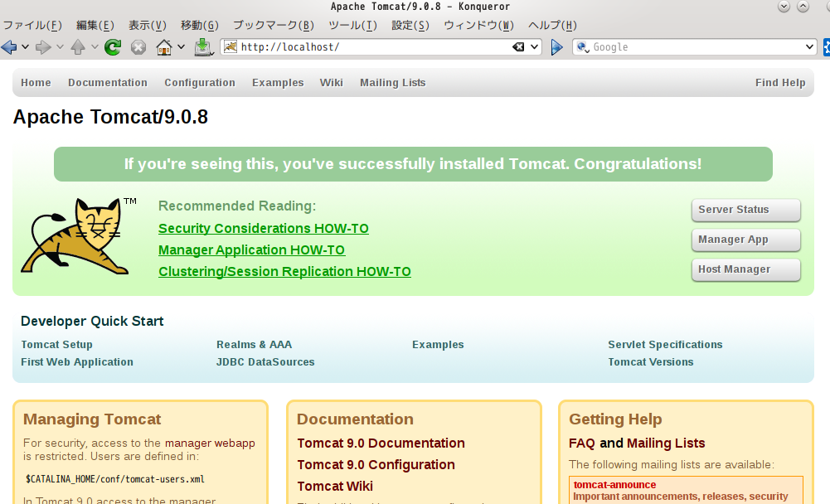Click the Manager App button
830x504 pixels.
point(745,240)
